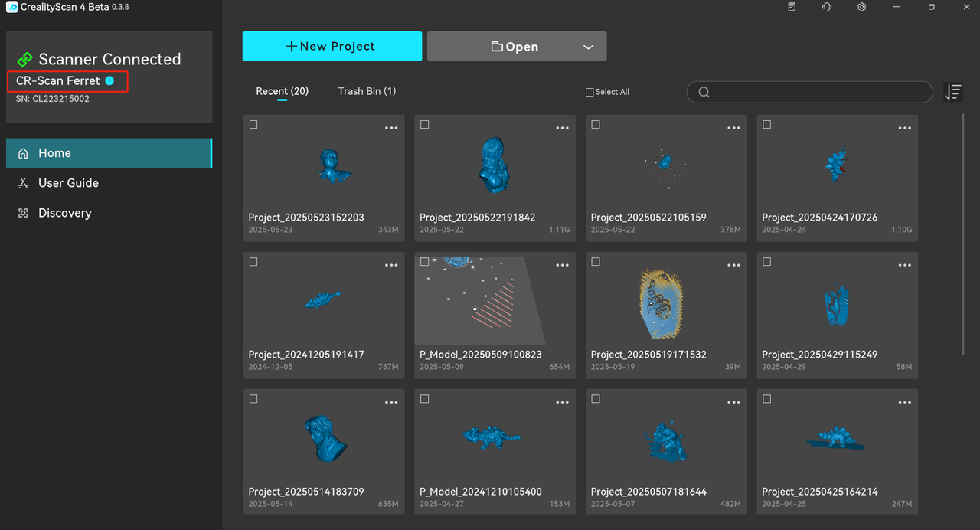
Task: Open three-dot menu of Project_20250425164214
Action: [905, 402]
